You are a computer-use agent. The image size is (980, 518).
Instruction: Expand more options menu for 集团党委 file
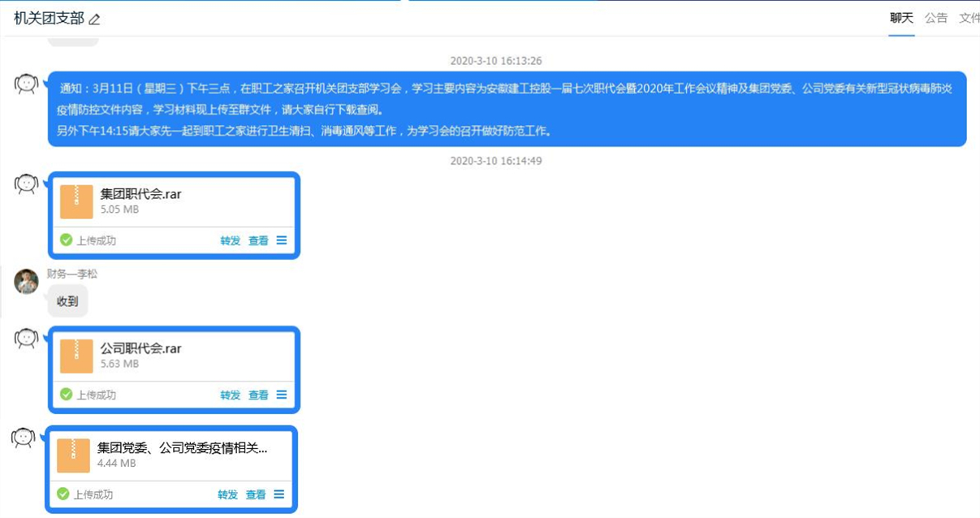click(278, 494)
